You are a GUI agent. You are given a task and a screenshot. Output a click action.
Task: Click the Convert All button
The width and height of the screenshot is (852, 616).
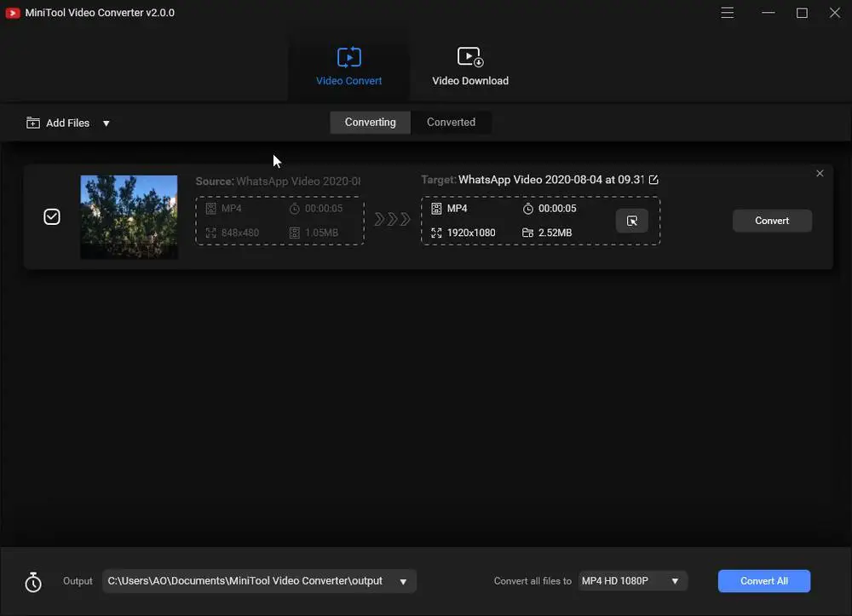coord(764,581)
